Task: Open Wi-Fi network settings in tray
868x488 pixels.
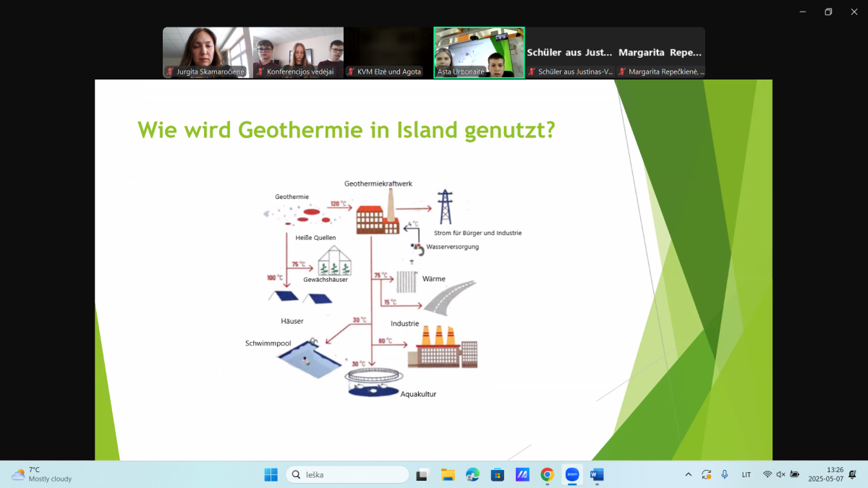Action: (767, 474)
